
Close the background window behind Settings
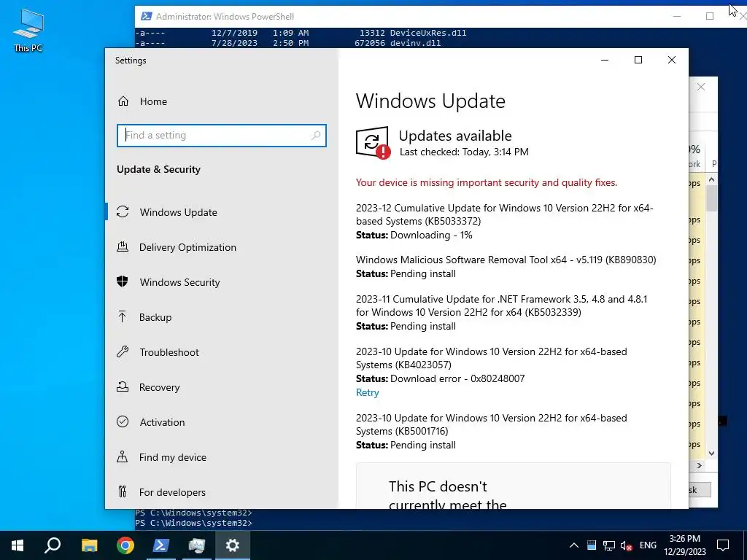701,87
